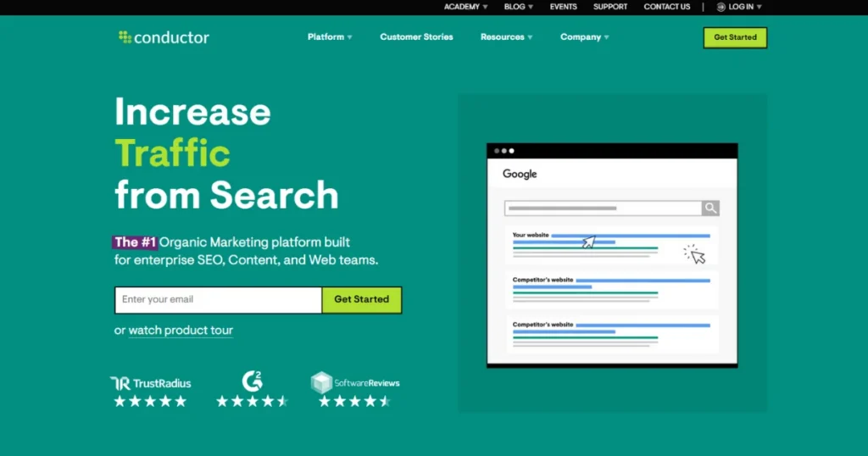Open the Resources dropdown chevron

[x=530, y=37]
